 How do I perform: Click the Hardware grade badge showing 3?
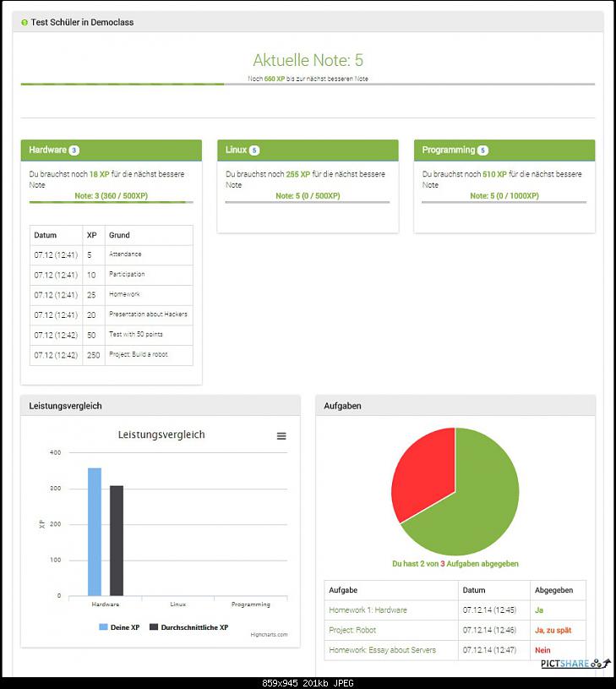(x=74, y=150)
